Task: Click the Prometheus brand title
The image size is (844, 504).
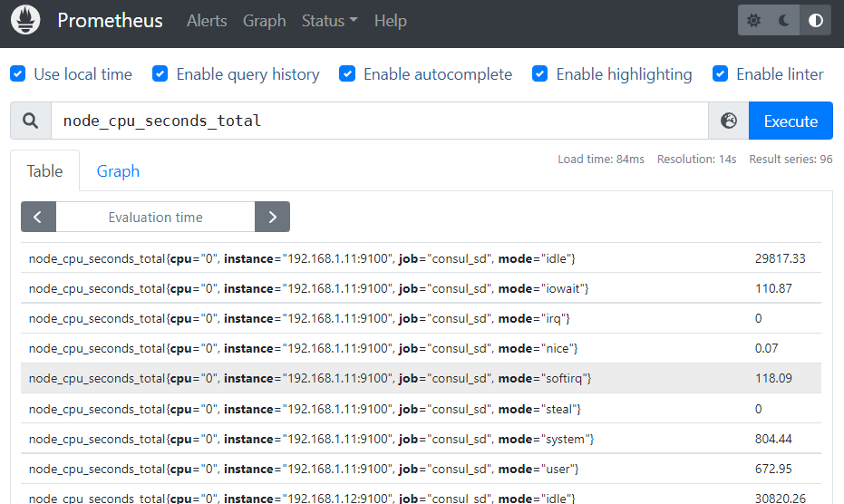Action: pos(110,21)
